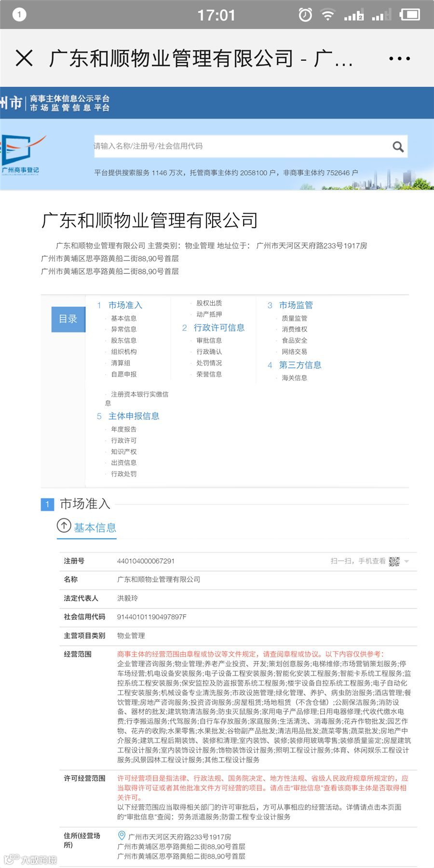This screenshot has height=868, width=434.
Task: Click the address 广州市天河区天府路233号1917房 in 住所 row
Action: pyautogui.click(x=179, y=837)
